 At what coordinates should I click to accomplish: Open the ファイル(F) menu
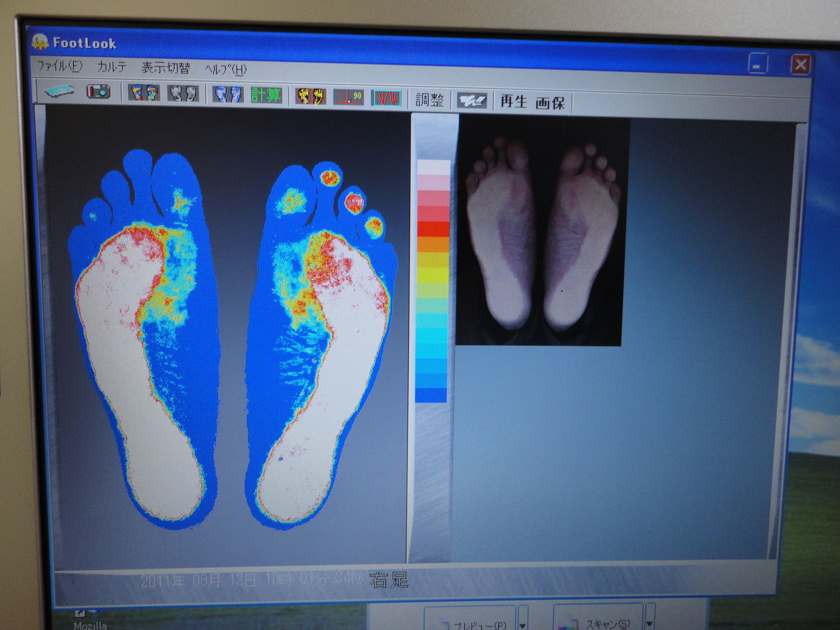coord(59,66)
